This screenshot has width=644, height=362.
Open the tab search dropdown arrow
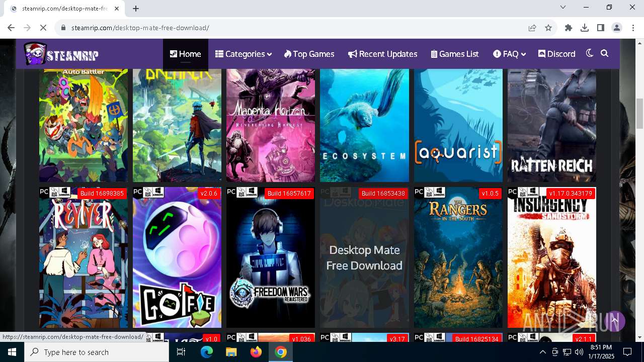point(563,7)
